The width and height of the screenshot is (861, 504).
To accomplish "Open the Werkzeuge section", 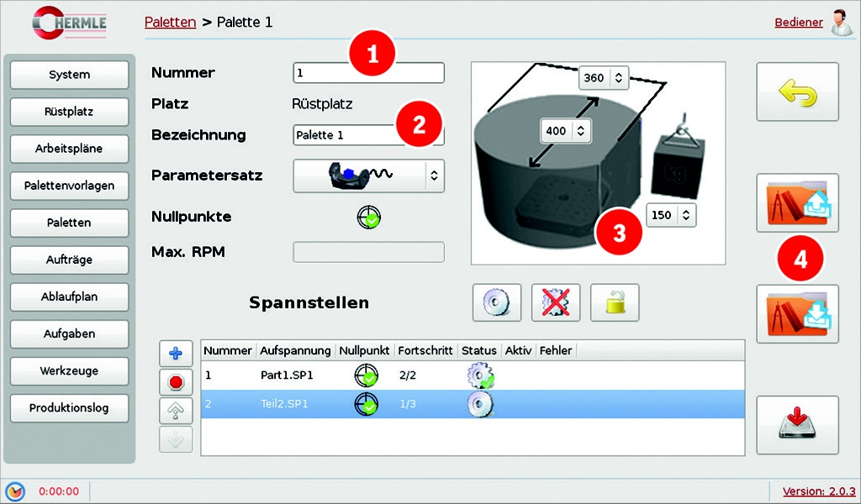I will (x=69, y=370).
